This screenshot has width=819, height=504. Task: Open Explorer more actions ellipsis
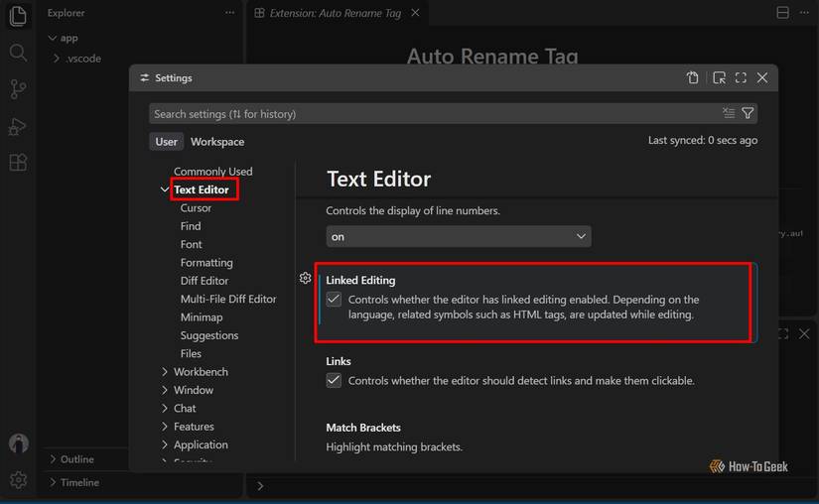230,13
